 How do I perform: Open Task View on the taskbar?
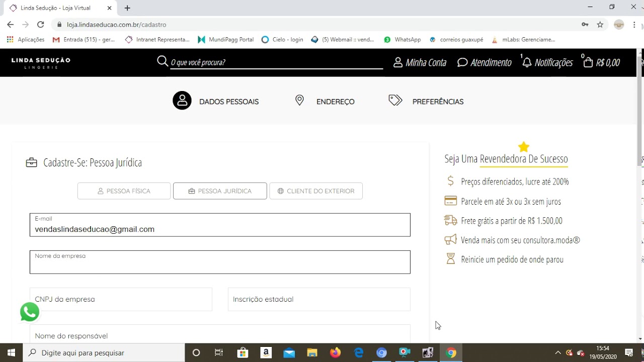click(x=219, y=352)
